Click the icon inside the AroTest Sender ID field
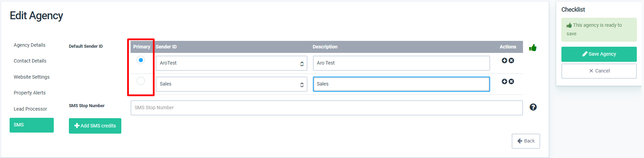 click(x=302, y=64)
